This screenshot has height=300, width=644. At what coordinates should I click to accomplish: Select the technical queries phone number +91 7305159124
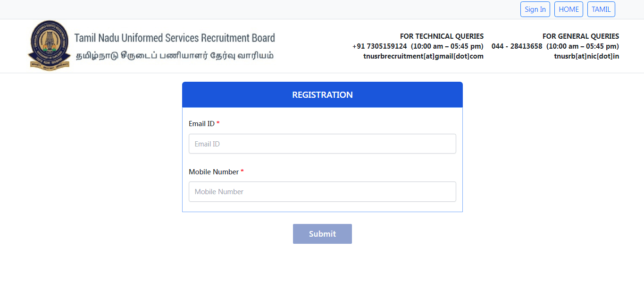[x=379, y=46]
